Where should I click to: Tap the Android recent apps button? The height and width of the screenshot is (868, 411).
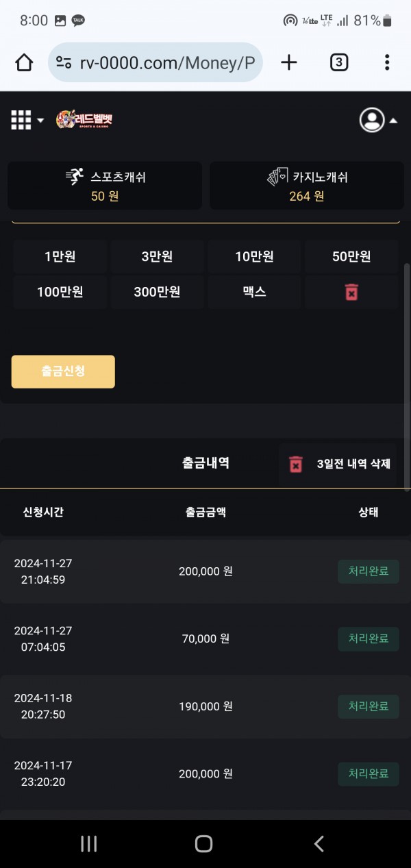click(x=89, y=843)
